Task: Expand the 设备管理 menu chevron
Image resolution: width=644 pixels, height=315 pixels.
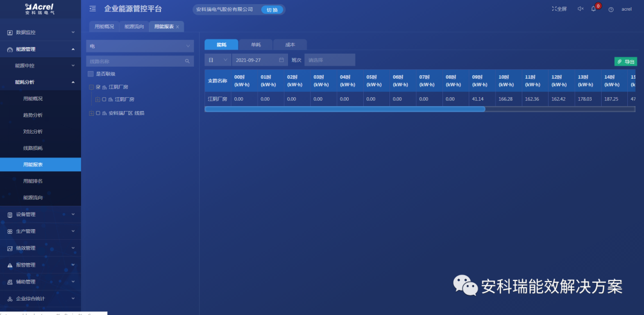Action: coord(73,214)
